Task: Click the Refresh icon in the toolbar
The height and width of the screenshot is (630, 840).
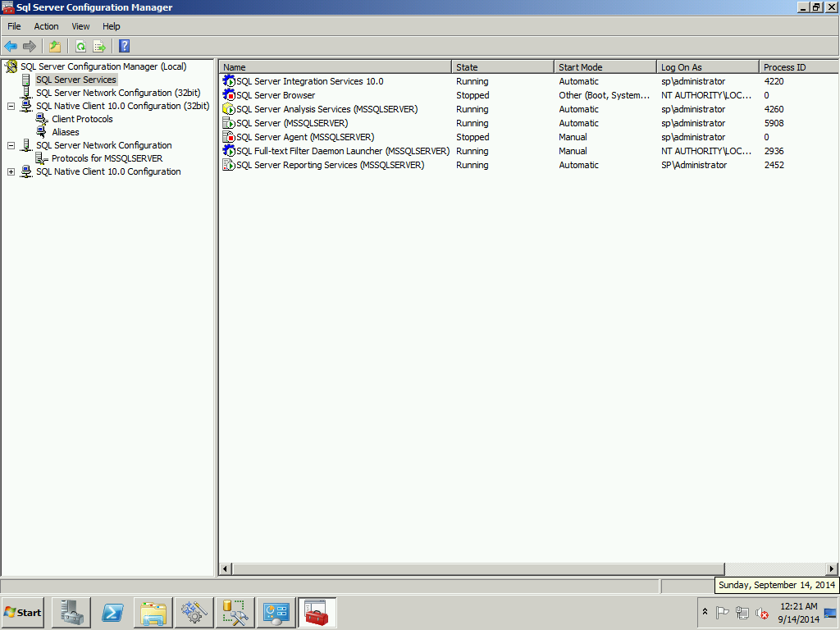Action: pyautogui.click(x=80, y=46)
